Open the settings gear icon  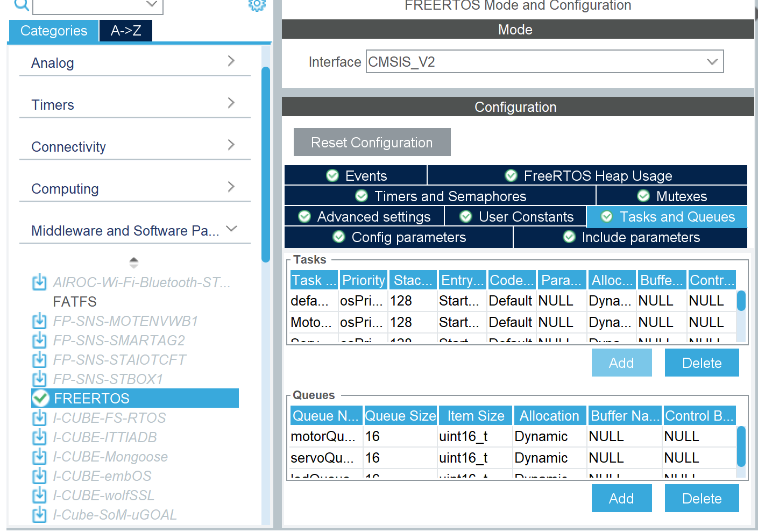click(257, 4)
